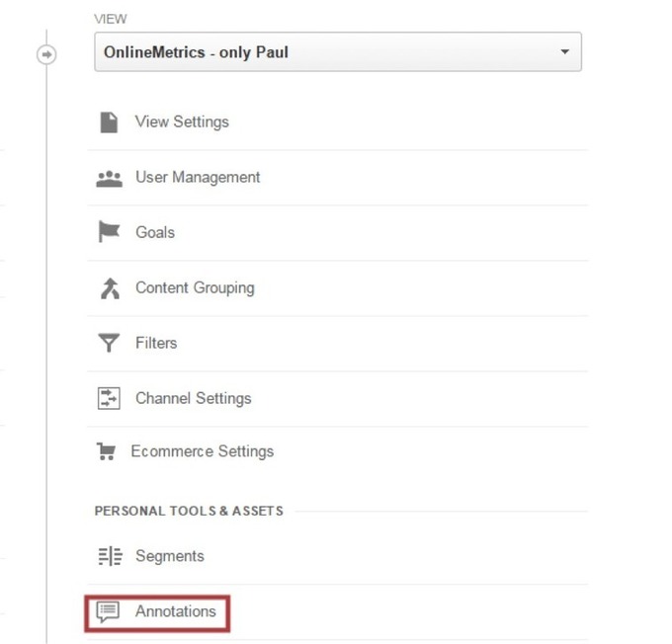Click the Channel Settings arrows icon
The image size is (672, 644).
(109, 398)
